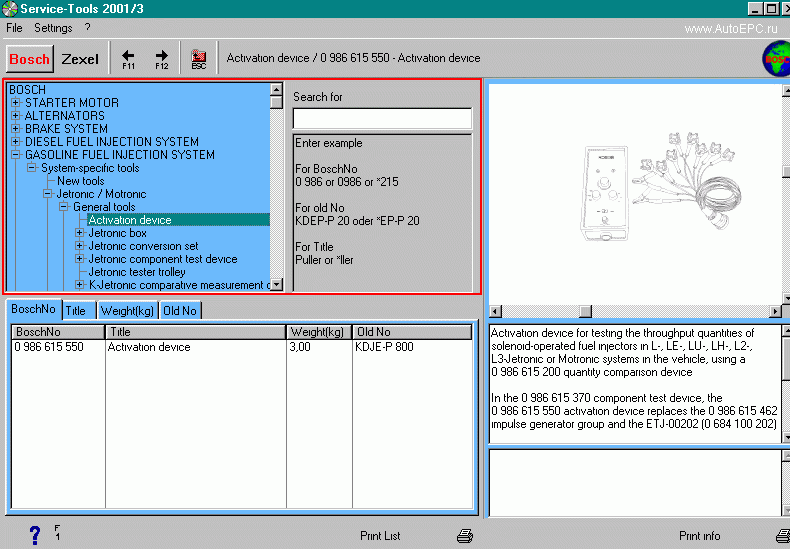
Task: Open the ? help menu
Action: [x=87, y=27]
